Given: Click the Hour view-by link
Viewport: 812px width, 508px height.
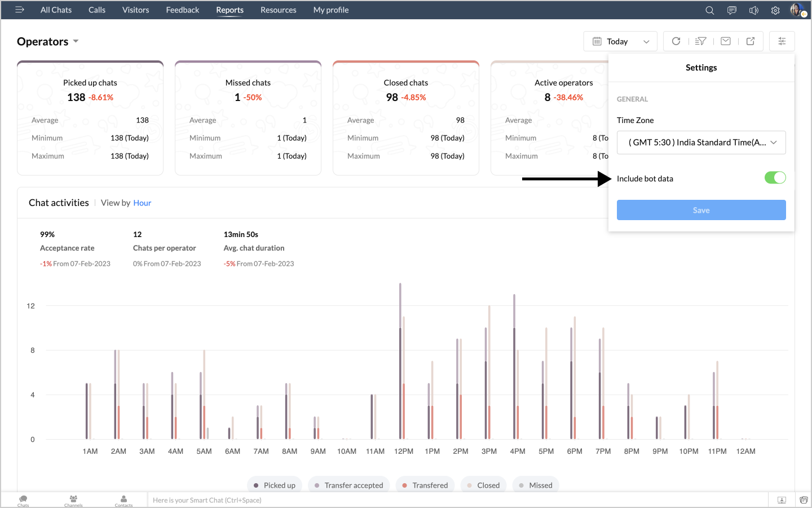Looking at the screenshot, I should click(x=142, y=203).
